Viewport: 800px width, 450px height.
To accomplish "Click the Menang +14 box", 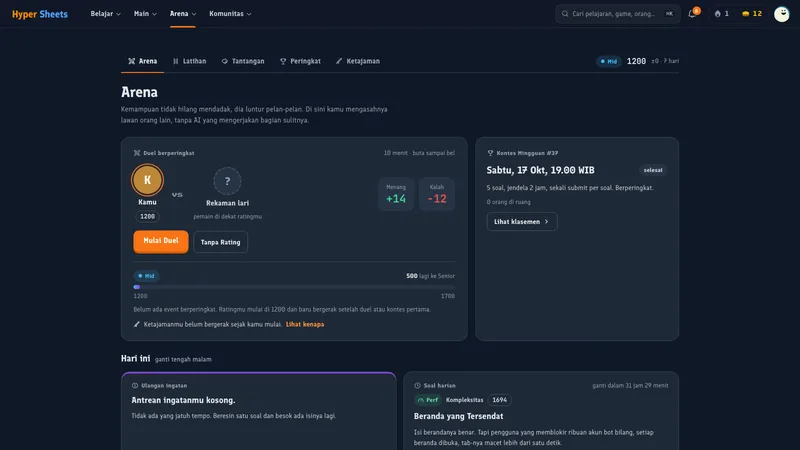I will [x=396, y=194].
